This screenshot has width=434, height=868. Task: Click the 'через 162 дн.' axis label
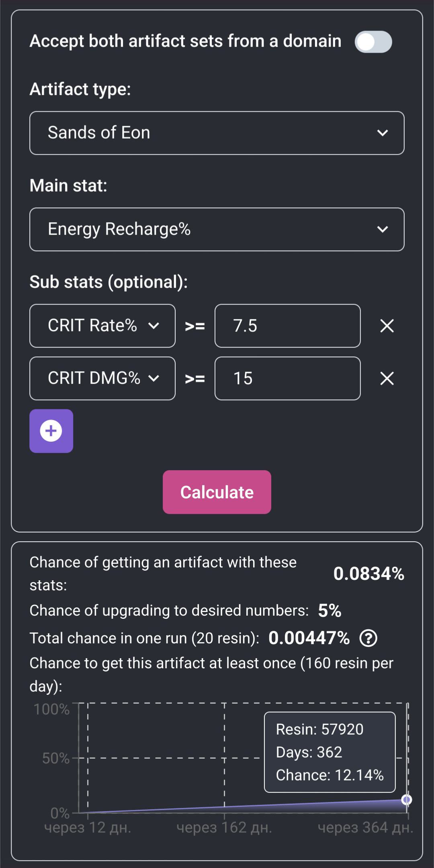[224, 828]
